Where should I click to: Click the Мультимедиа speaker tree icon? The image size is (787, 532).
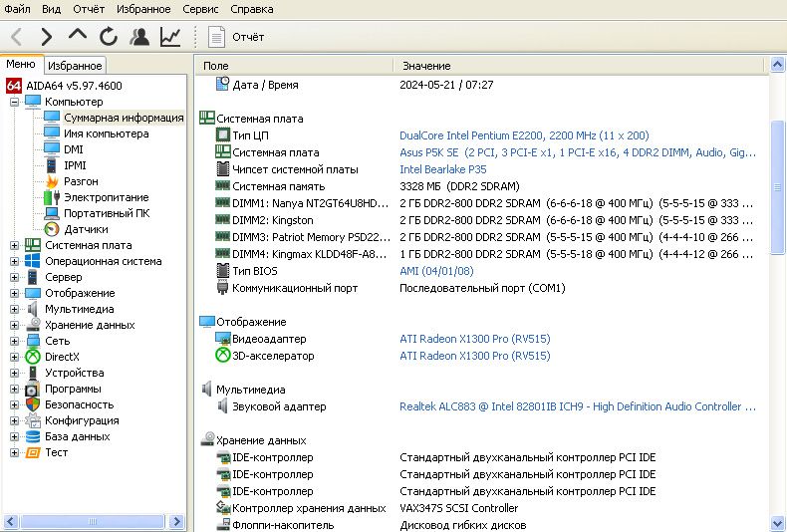[33, 309]
